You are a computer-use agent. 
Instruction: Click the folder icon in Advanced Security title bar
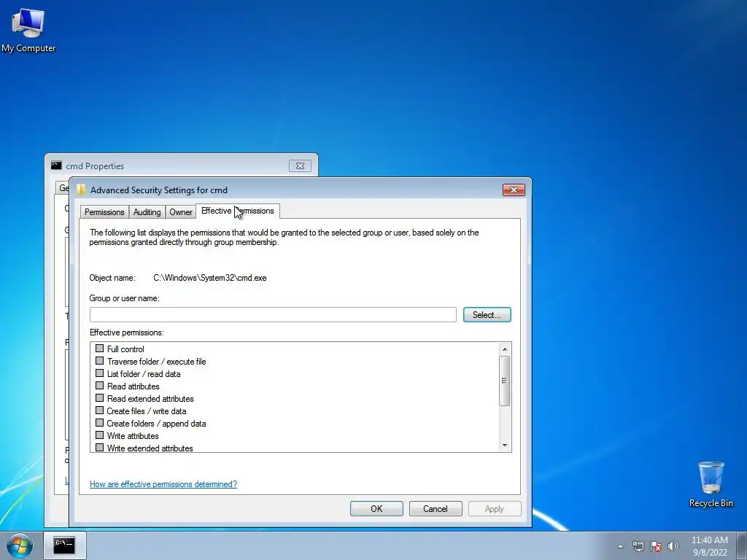click(81, 190)
